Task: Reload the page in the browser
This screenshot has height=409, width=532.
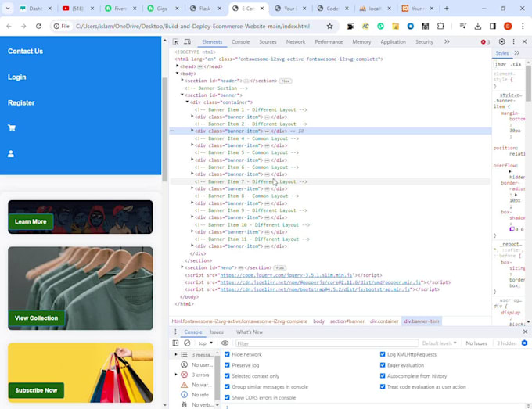Action: click(38, 26)
